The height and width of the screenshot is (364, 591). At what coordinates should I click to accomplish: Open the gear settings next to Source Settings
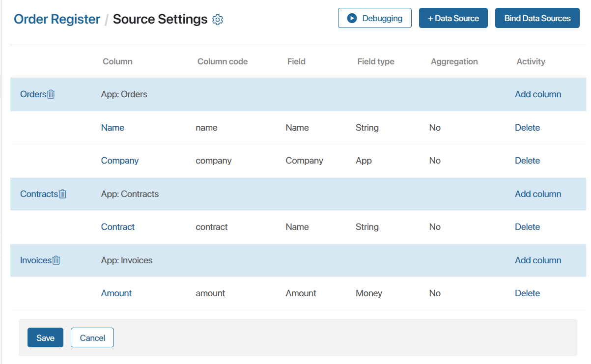(x=218, y=20)
